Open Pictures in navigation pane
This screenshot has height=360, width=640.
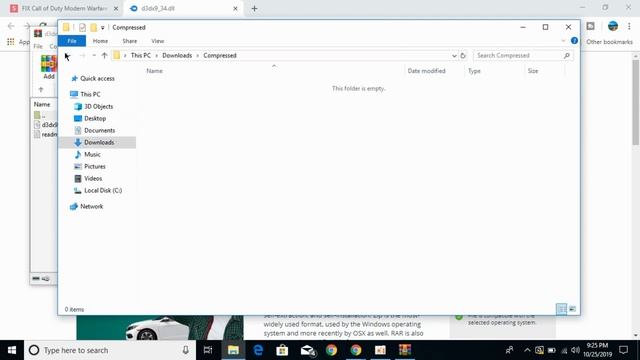coord(95,167)
